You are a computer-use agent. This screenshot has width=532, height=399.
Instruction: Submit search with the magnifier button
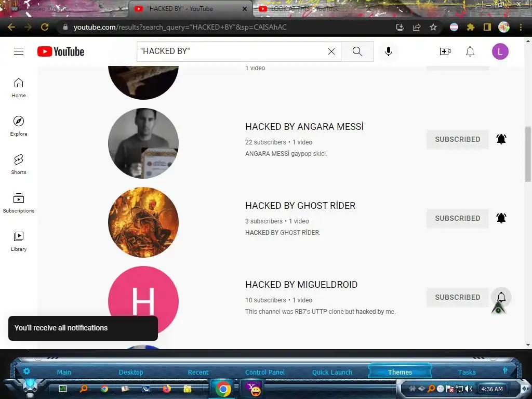357,51
